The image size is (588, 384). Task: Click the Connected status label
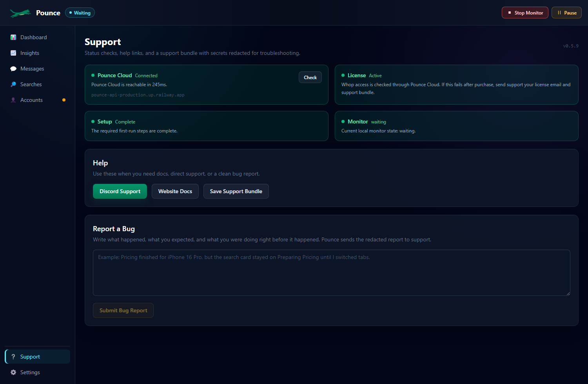tap(146, 76)
